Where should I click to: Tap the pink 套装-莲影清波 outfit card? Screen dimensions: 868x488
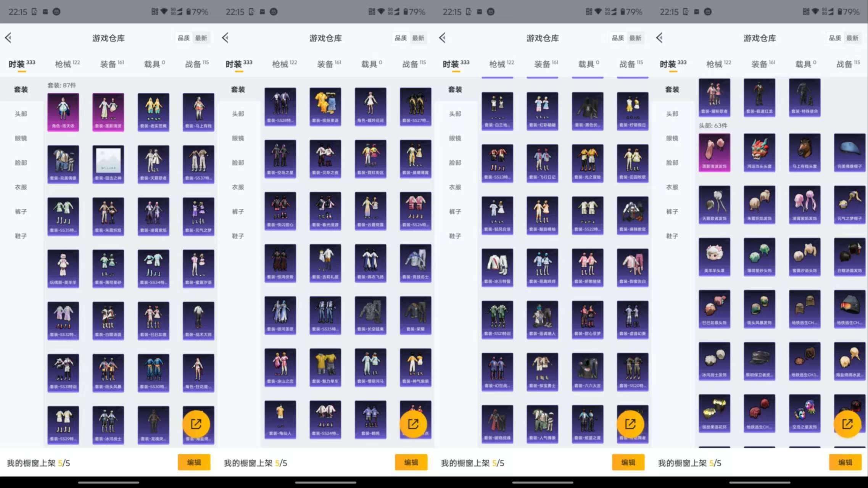click(108, 111)
